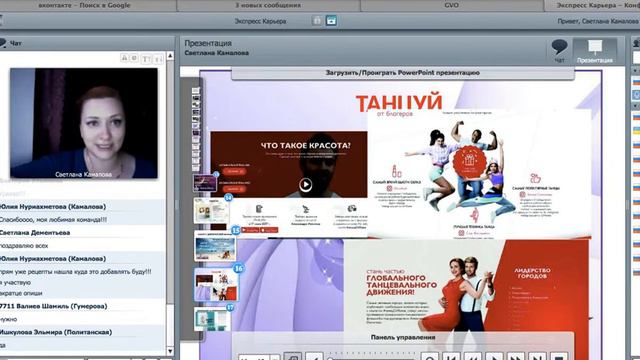Switch to the GVO browser tab
Image resolution: width=640 pixels, height=360 pixels.
click(451, 5)
